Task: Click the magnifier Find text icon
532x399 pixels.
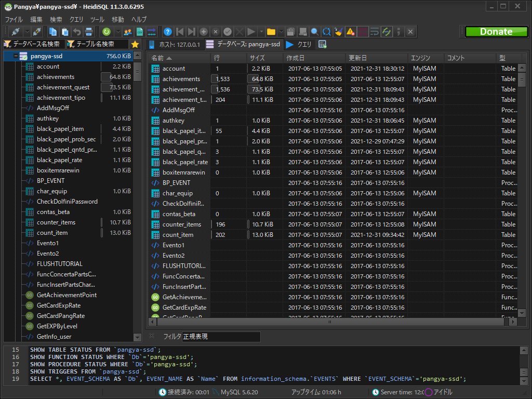Action: coord(314,32)
